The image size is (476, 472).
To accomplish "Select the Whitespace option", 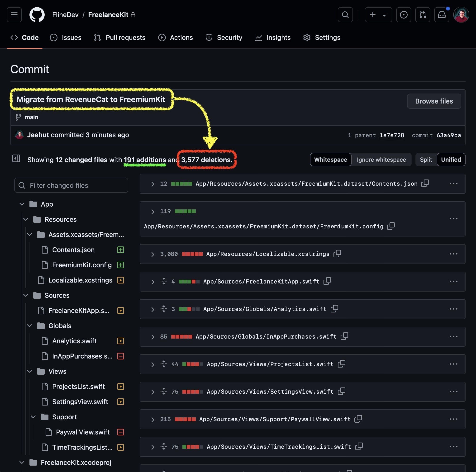I will (x=330, y=160).
